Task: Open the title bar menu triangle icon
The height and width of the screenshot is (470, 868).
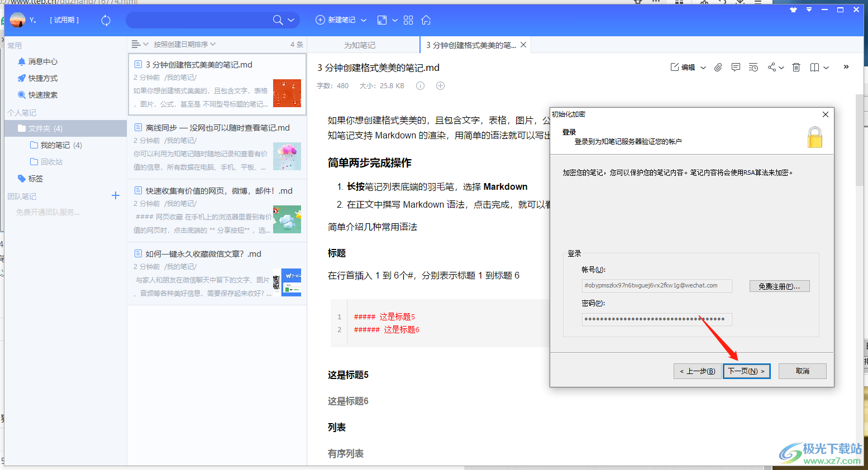Action: click(x=809, y=9)
